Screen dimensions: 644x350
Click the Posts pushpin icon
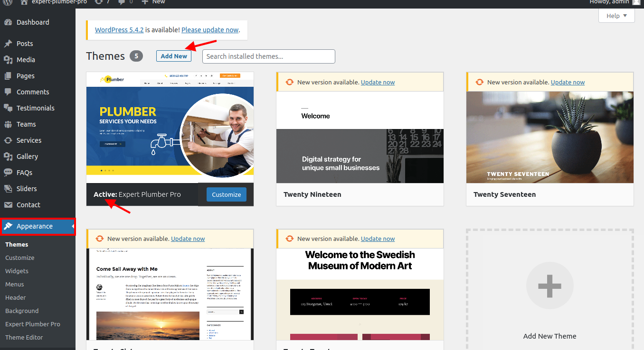pyautogui.click(x=8, y=44)
